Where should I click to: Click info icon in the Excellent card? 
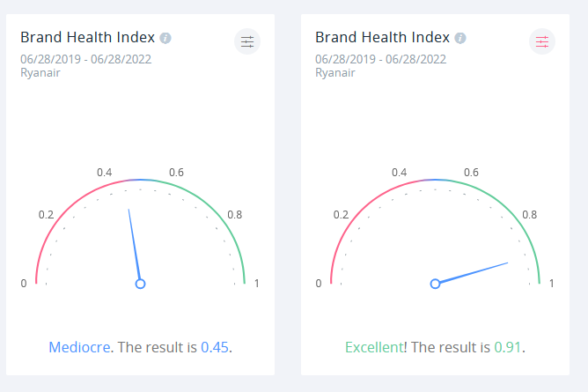click(x=460, y=38)
